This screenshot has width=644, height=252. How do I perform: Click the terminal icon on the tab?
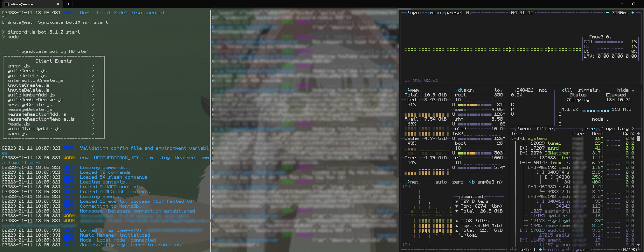point(7,4)
